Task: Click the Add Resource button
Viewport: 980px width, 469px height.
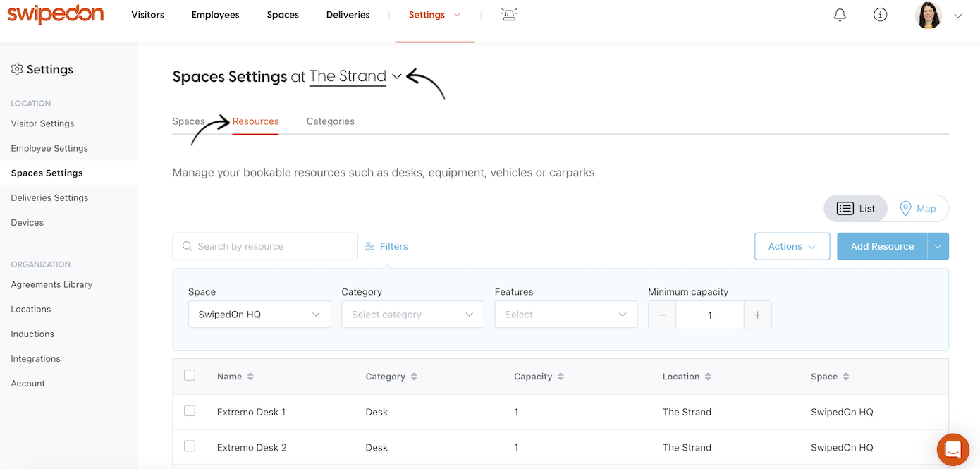Action: click(882, 246)
